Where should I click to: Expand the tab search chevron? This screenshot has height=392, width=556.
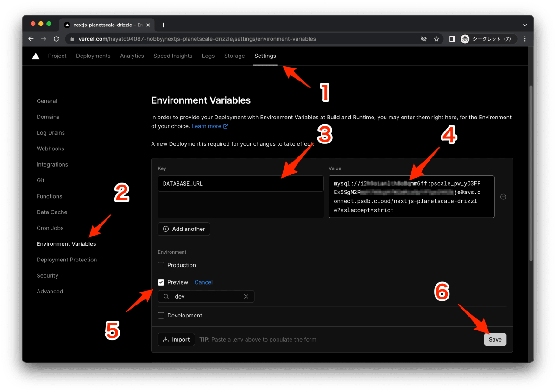525,25
